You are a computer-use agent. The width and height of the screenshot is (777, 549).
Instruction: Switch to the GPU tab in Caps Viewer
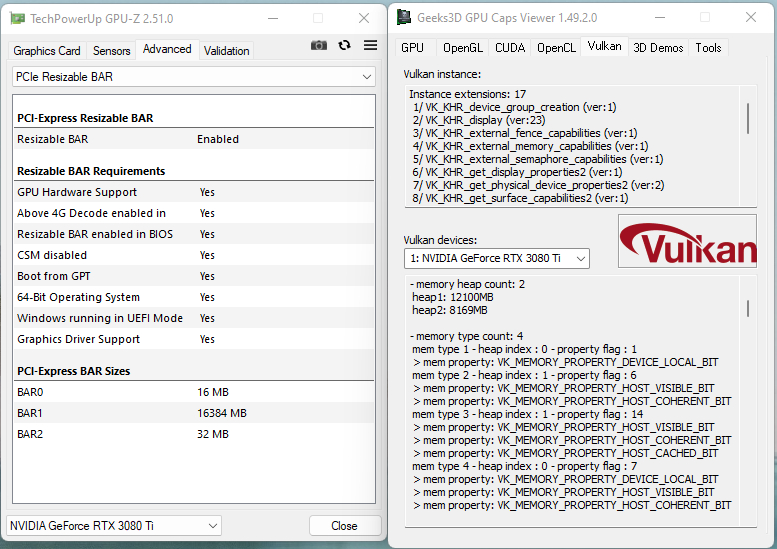pos(412,48)
